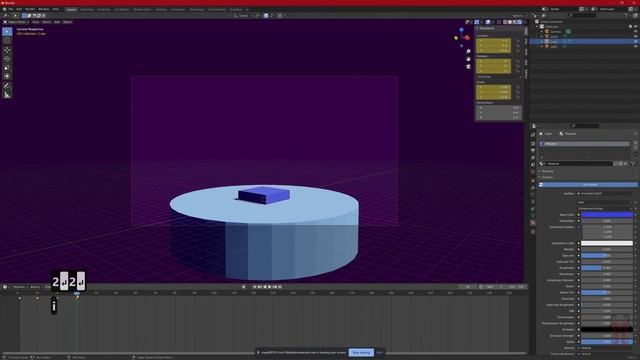
Task: Select the Select Box tool
Action: (7, 31)
